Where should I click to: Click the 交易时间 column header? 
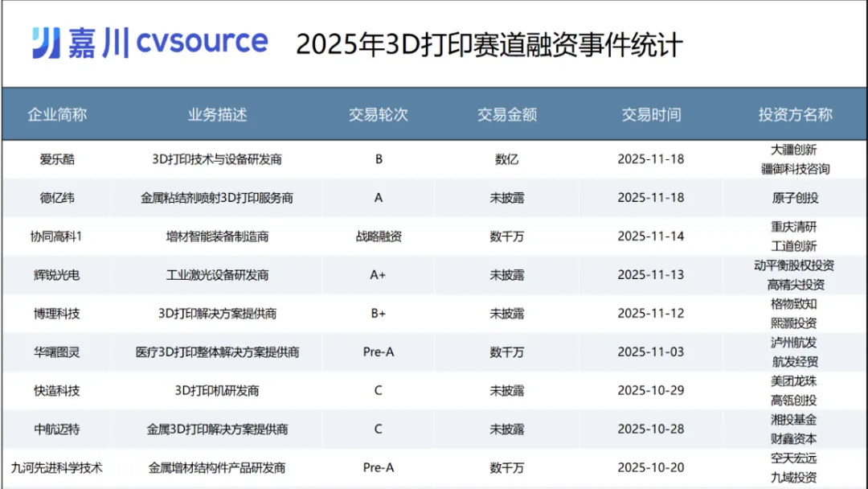coord(651,115)
